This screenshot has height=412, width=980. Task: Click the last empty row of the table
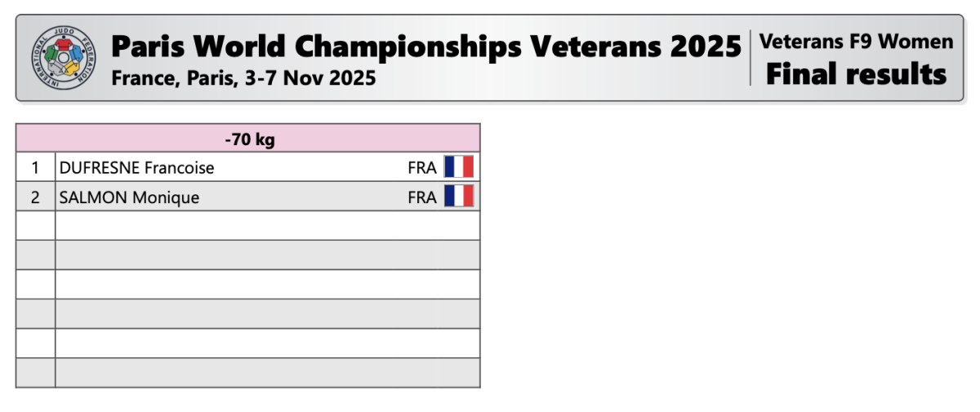267,373
